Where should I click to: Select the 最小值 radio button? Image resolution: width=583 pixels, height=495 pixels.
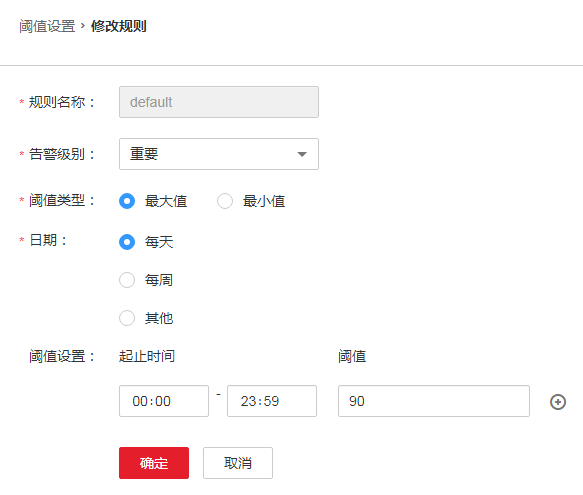(x=225, y=201)
